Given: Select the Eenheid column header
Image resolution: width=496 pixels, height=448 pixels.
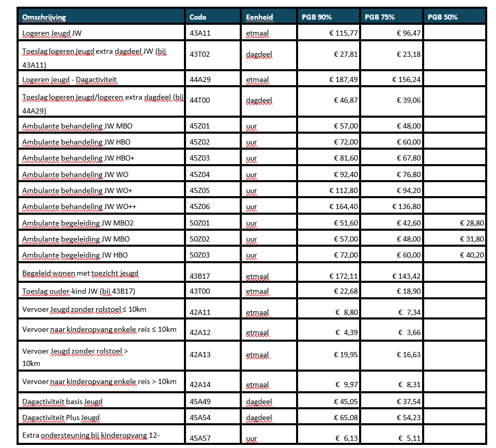Looking at the screenshot, I should click(259, 17).
